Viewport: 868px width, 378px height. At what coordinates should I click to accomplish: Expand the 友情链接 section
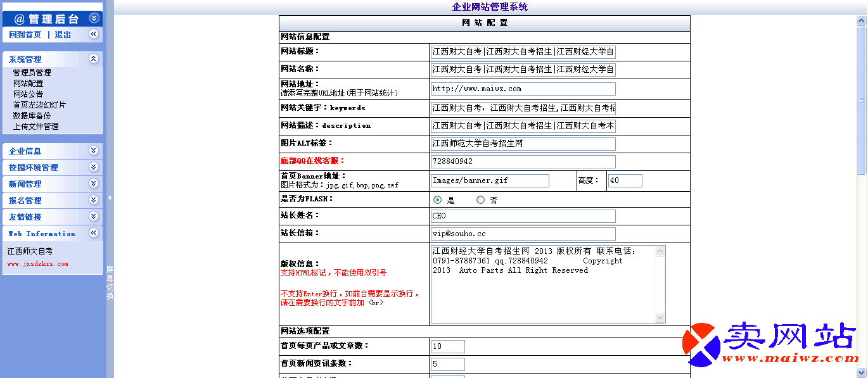pos(94,217)
